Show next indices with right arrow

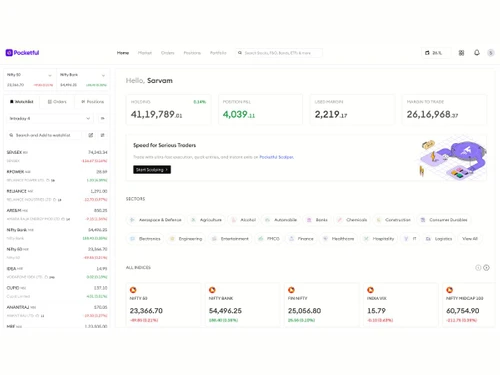[486, 268]
